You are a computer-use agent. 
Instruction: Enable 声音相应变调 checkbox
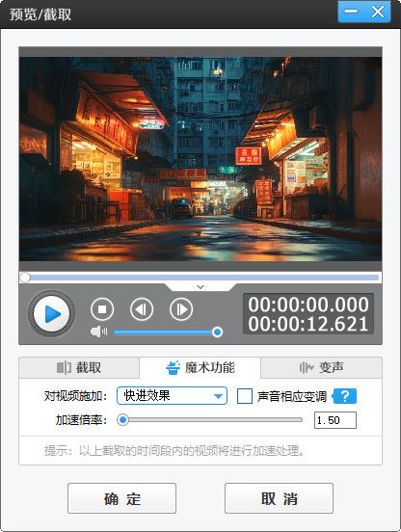[x=245, y=396]
